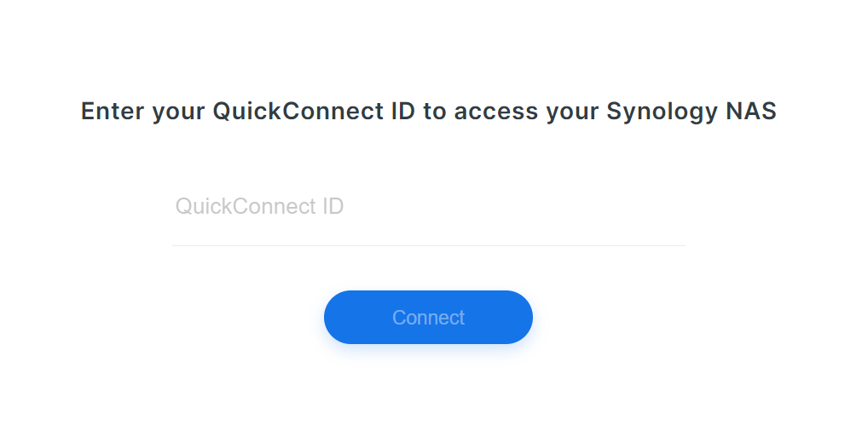868x448 pixels.
Task: Click the underline of the QuickConnect ID field
Action: click(x=429, y=245)
